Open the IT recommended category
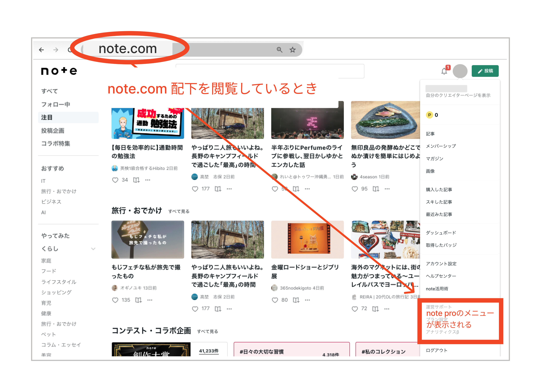 tap(43, 181)
